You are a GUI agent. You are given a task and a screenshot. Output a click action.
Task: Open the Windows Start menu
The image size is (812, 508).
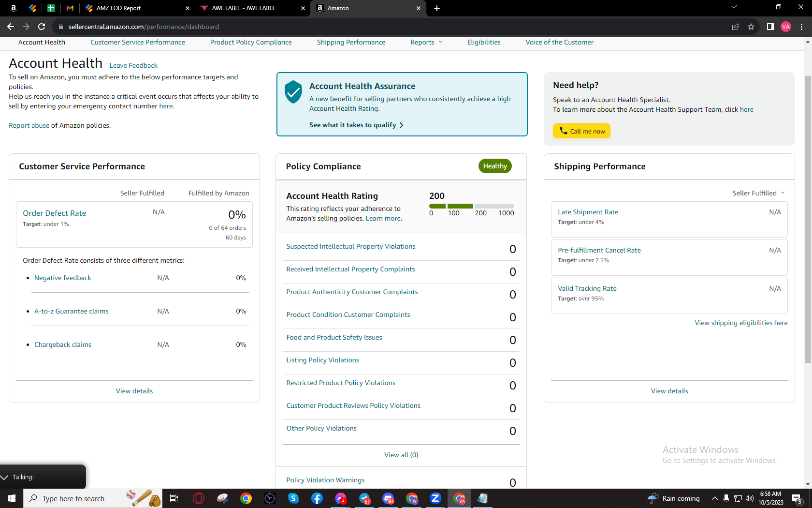[12, 498]
